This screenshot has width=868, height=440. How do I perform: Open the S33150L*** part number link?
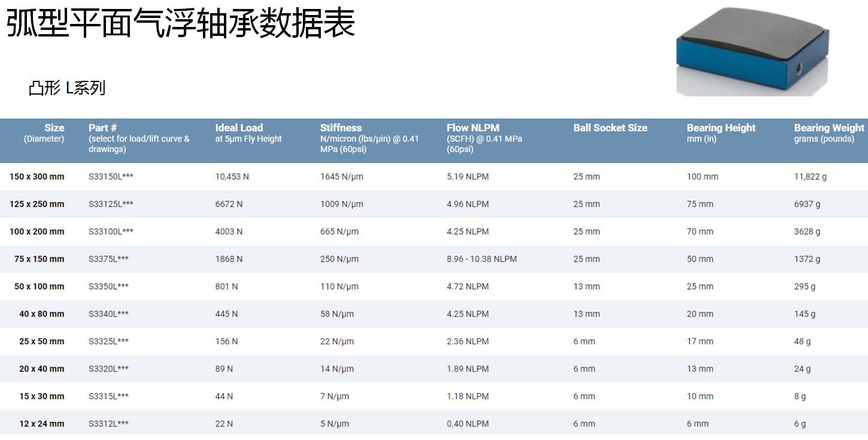[x=111, y=177]
